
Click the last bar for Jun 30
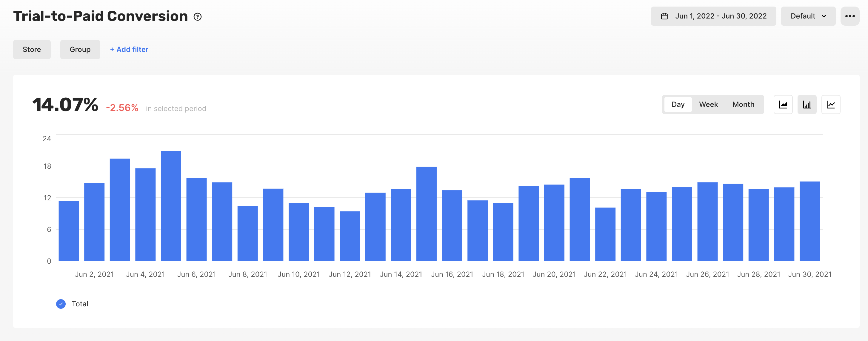809,221
